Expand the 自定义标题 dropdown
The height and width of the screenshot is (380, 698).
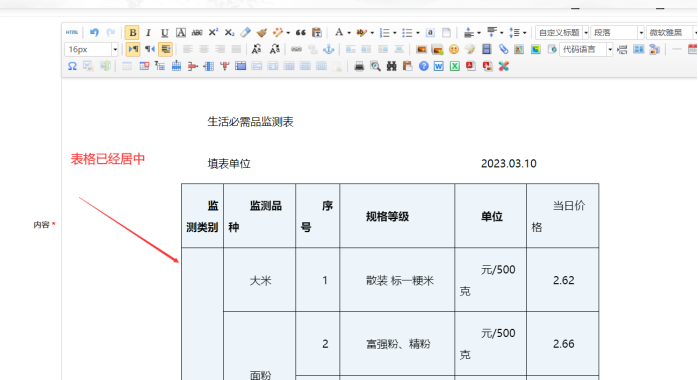562,32
